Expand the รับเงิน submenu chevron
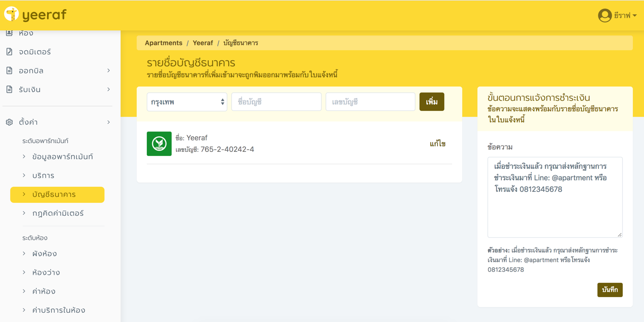644x322 pixels. (x=109, y=89)
